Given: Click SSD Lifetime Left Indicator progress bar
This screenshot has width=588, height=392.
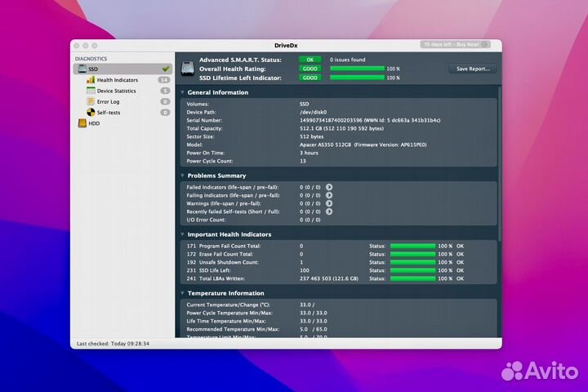Looking at the screenshot, I should pyautogui.click(x=357, y=78).
